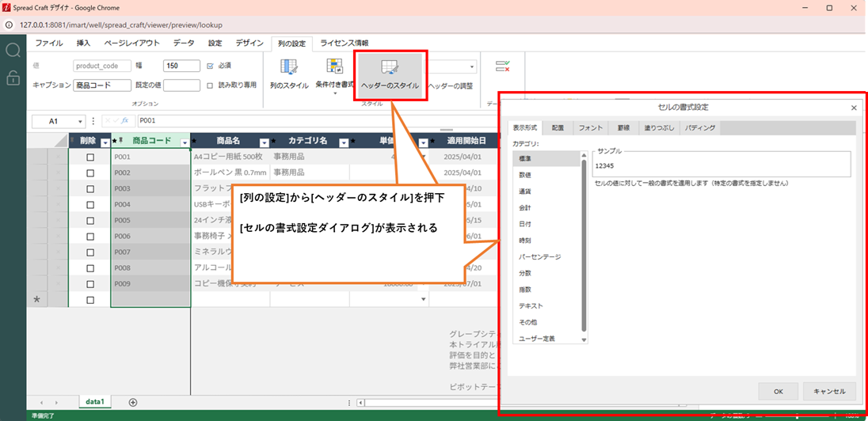
Task: Open the 商品コード column filter dropdown
Action: tap(185, 142)
